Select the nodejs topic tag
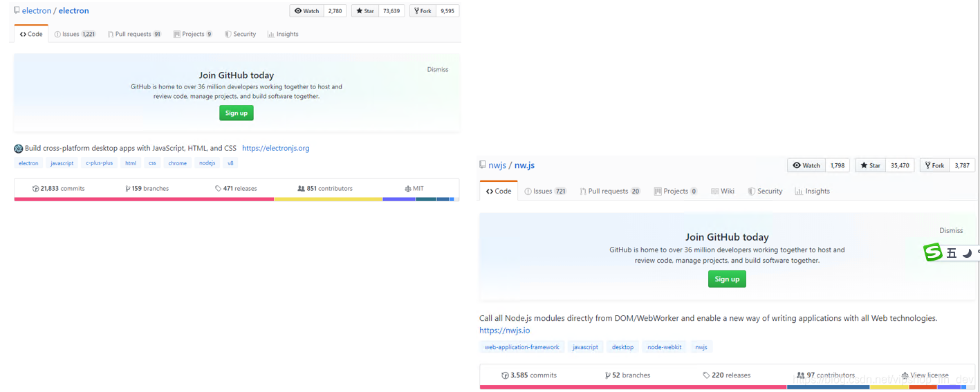This screenshot has height=392, width=980. click(x=207, y=163)
